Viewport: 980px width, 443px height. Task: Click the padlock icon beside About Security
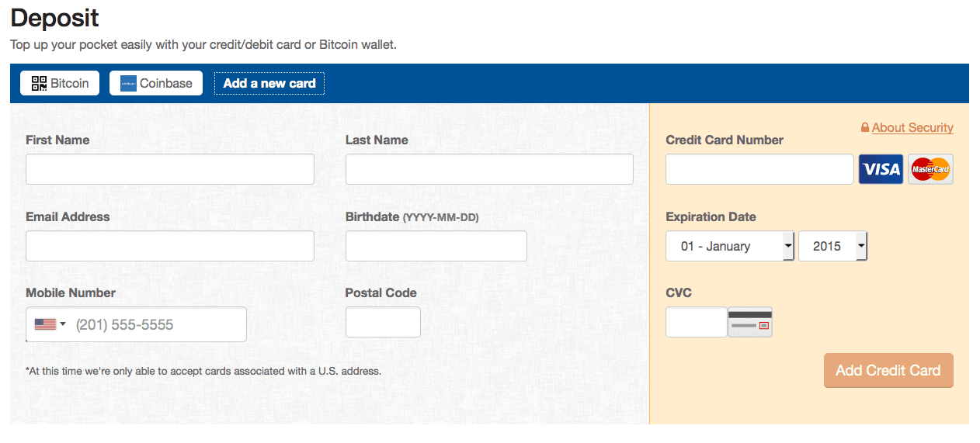point(865,128)
